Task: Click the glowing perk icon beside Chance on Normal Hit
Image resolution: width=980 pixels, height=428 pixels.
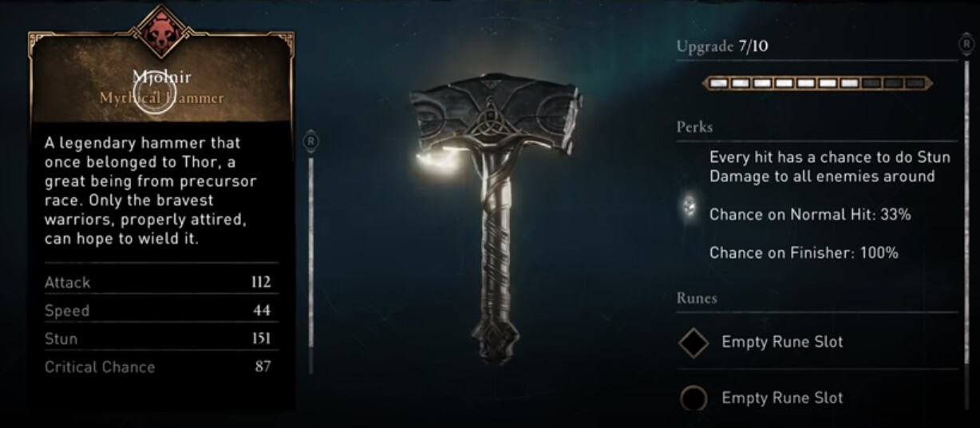Action: pyautogui.click(x=690, y=208)
